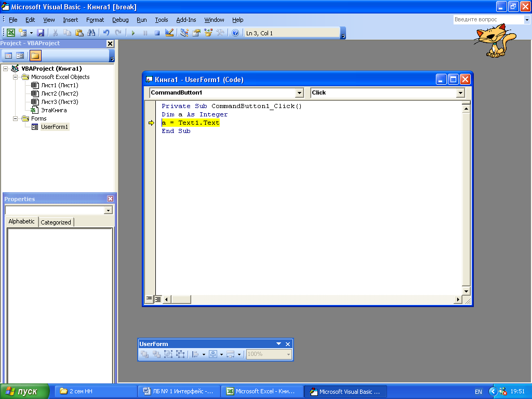Open the Toolbox hammer-and-wrench icon
Image resolution: width=532 pixels, height=399 pixels.
coord(220,33)
